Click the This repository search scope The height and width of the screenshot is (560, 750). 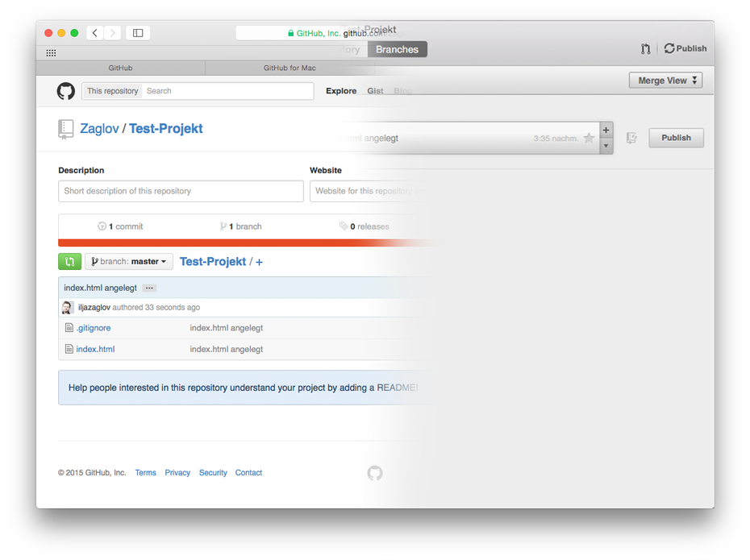pyautogui.click(x=112, y=91)
